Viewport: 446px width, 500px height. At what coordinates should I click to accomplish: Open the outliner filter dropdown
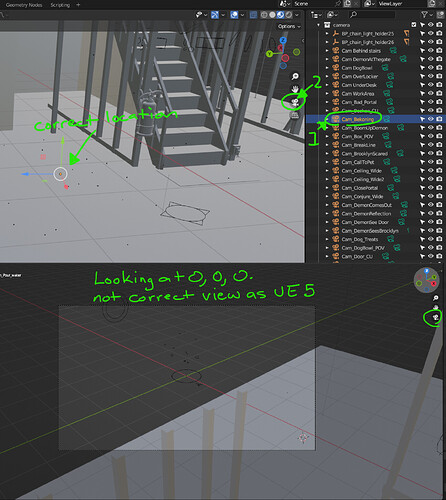pyautogui.click(x=426, y=15)
